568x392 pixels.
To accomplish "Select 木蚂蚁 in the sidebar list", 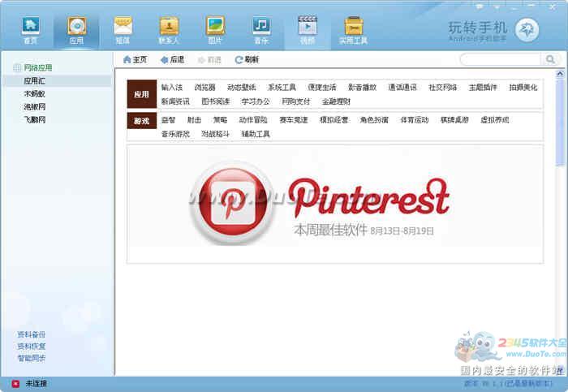I will coord(35,94).
